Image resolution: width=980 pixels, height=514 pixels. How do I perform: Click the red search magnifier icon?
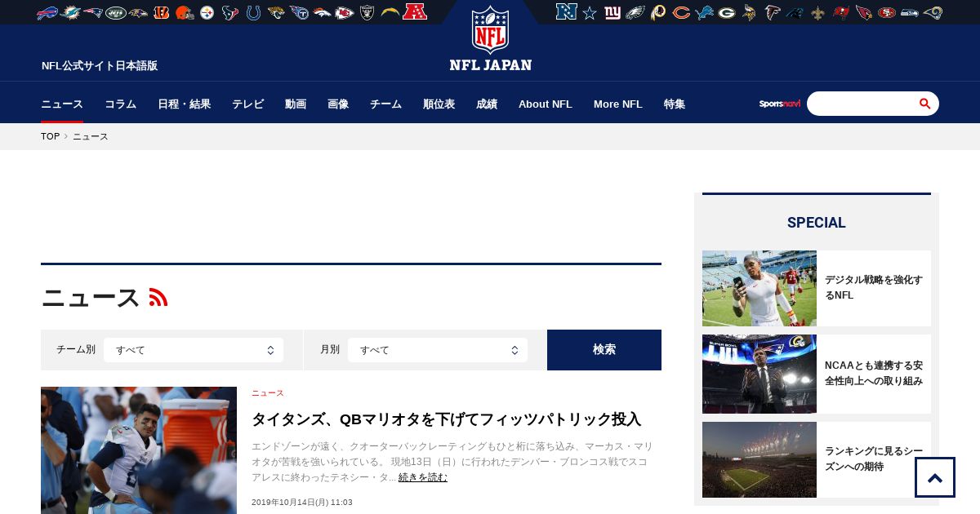pyautogui.click(x=924, y=104)
